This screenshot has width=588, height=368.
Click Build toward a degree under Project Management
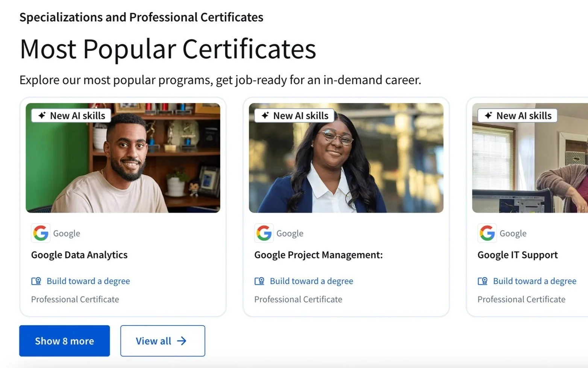[x=312, y=281]
